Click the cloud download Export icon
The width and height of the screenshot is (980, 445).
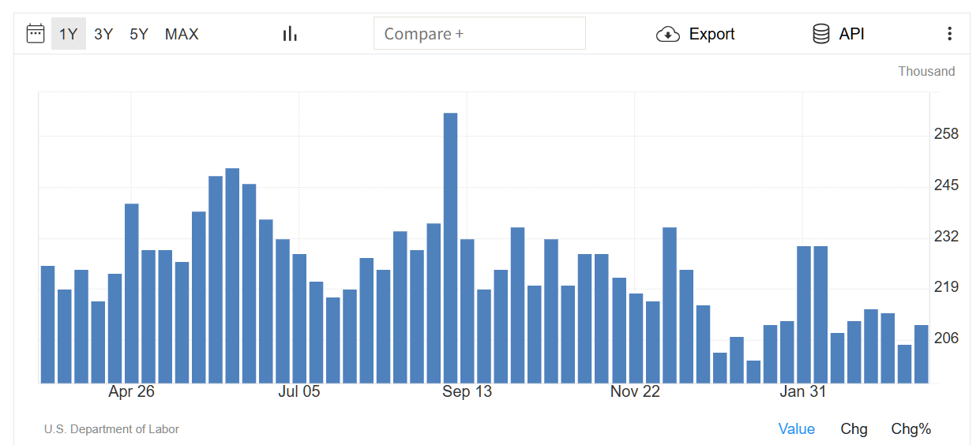pyautogui.click(x=668, y=34)
